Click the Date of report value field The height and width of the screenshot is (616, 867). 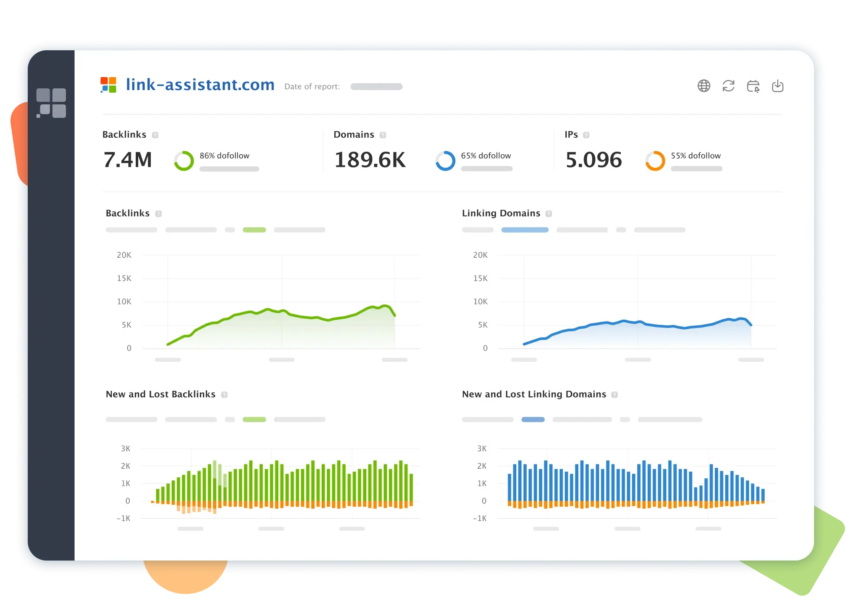[376, 87]
